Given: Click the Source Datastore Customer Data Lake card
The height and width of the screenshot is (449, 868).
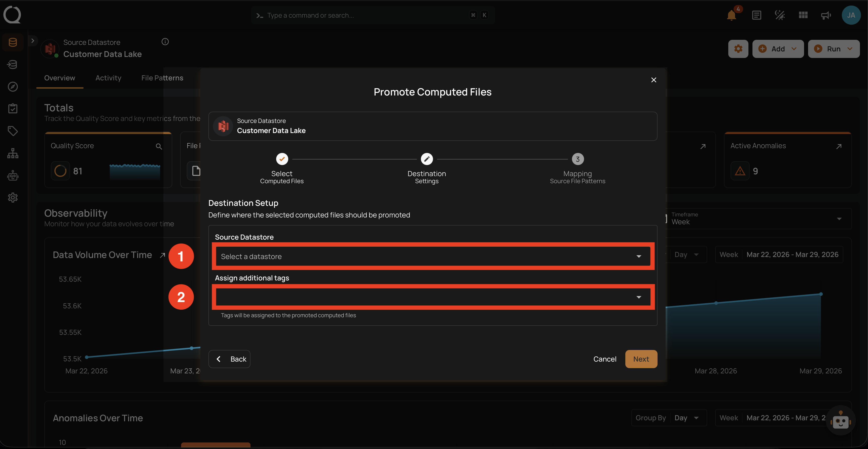Looking at the screenshot, I should click(433, 126).
